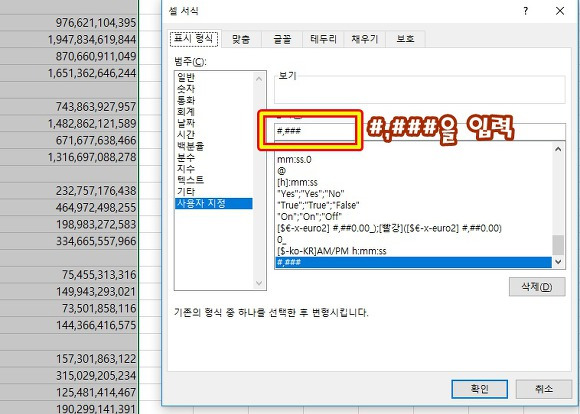Click cell with 125,481,414,467

pos(69,392)
